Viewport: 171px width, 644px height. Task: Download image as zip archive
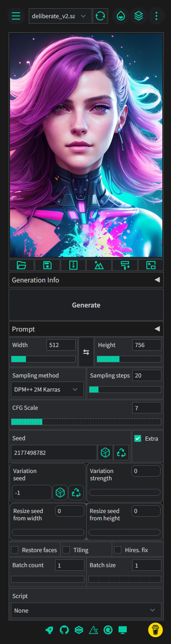[x=73, y=266]
